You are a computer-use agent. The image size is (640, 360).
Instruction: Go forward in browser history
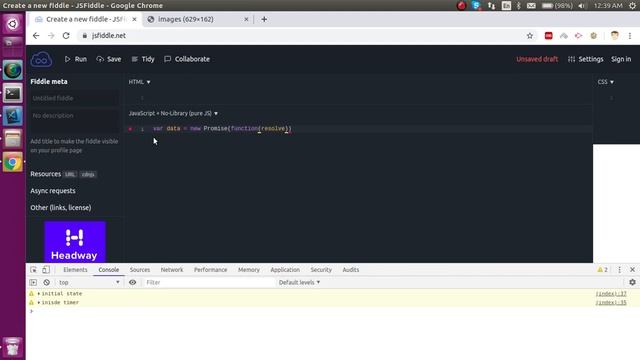[x=51, y=36]
